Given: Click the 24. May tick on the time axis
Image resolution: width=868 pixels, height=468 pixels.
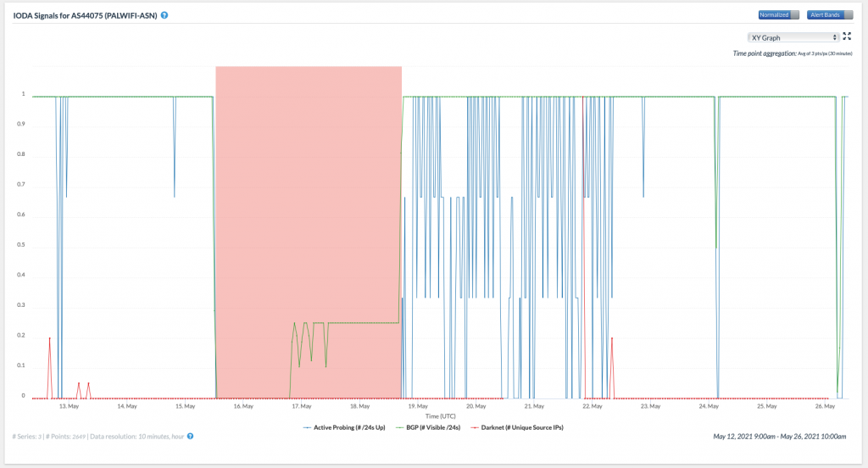Looking at the screenshot, I should [709, 406].
